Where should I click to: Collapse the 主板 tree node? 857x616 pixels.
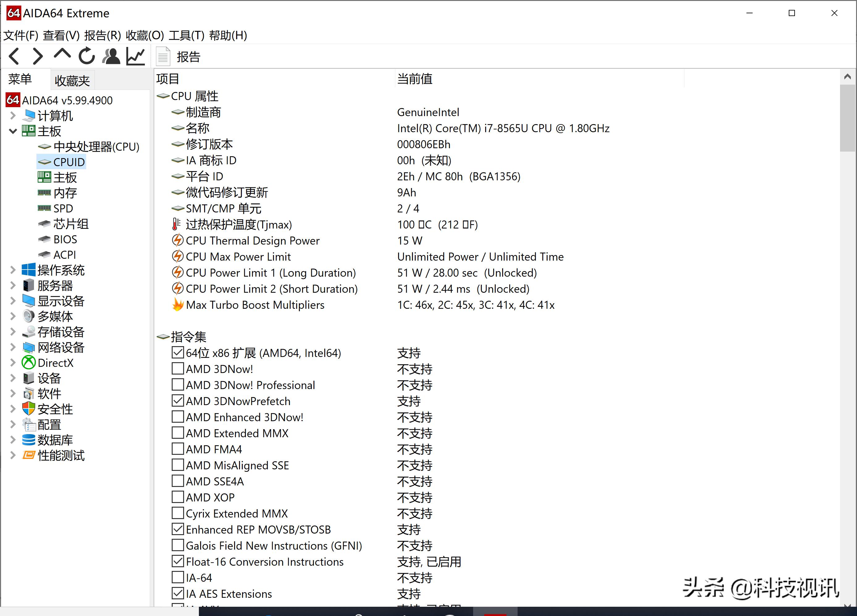coord(12,131)
